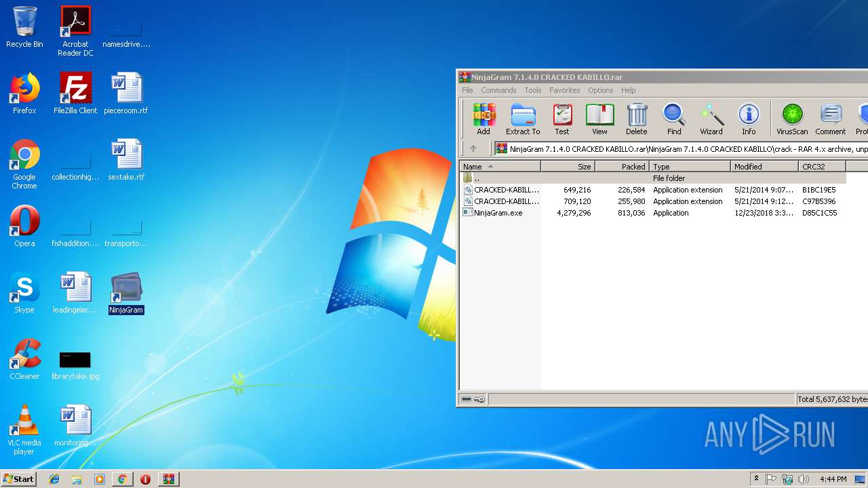
Task: Click the Find toolbar icon
Action: tap(674, 119)
